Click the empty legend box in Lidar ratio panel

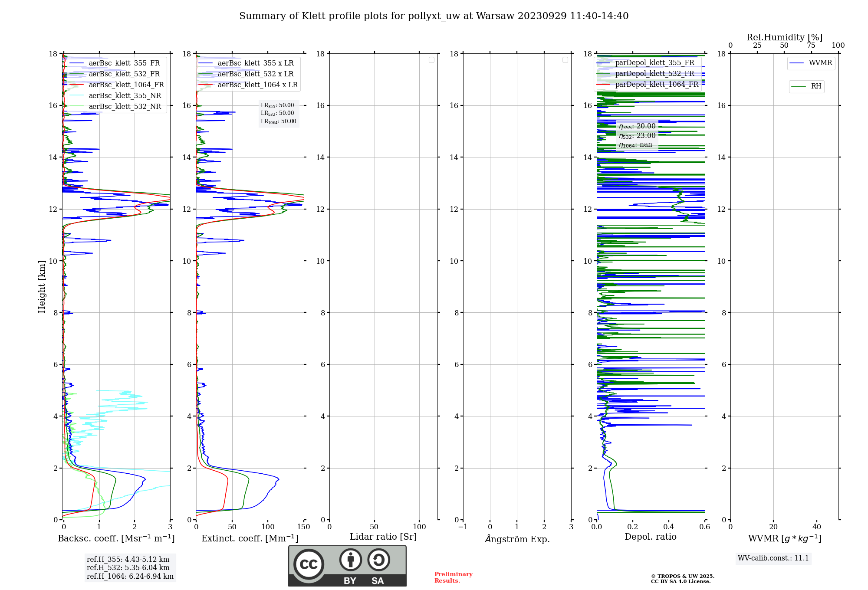[431, 60]
